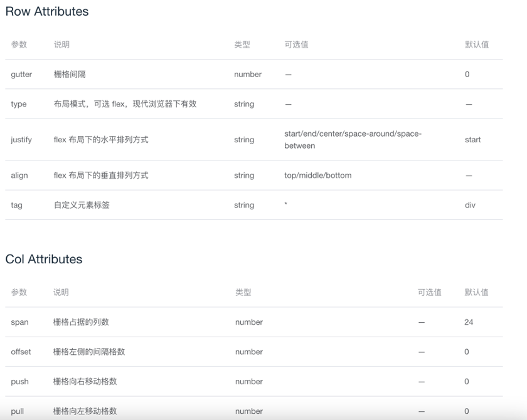
Task: Click the "start/end/center/space-around/space-between" options cell
Action: coord(353,140)
